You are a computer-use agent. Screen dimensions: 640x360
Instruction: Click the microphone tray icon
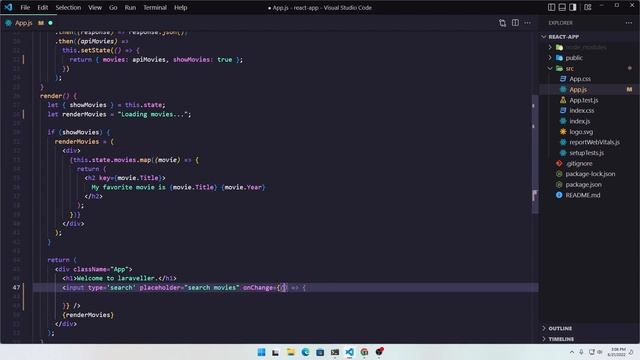coord(581,352)
